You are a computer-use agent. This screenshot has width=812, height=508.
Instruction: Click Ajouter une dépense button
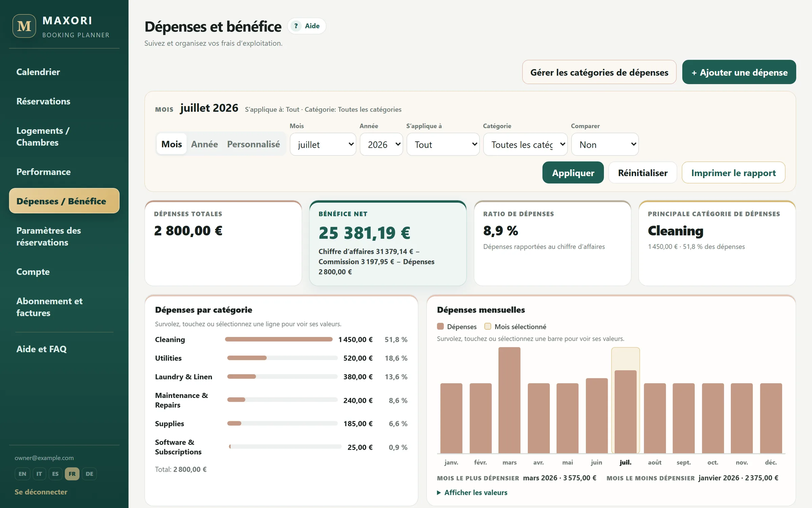click(739, 72)
